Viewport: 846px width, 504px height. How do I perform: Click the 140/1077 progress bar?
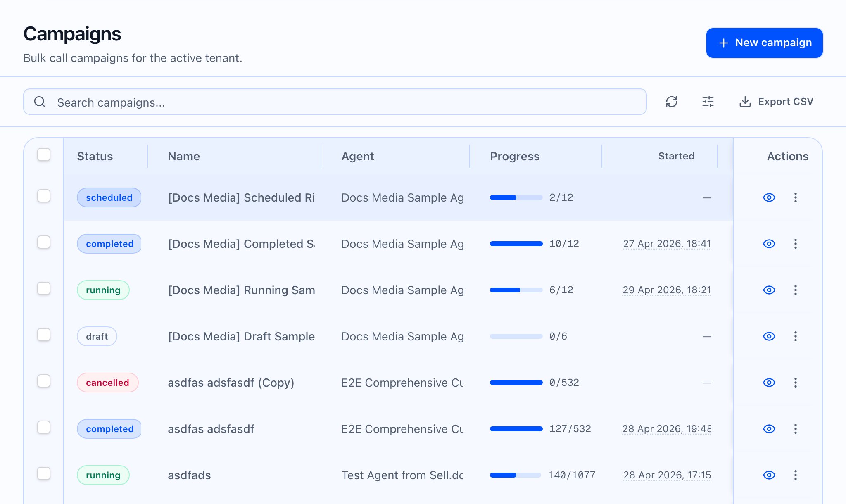[x=516, y=475]
